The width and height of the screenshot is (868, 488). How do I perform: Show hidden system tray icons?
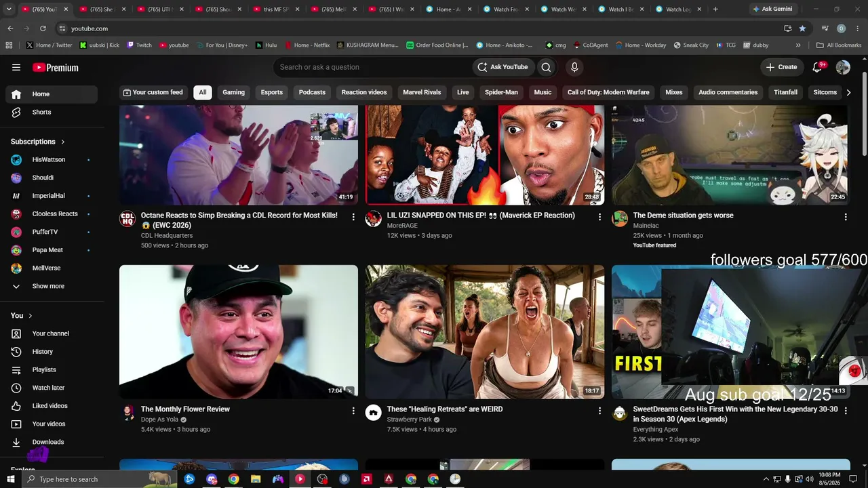point(766,479)
